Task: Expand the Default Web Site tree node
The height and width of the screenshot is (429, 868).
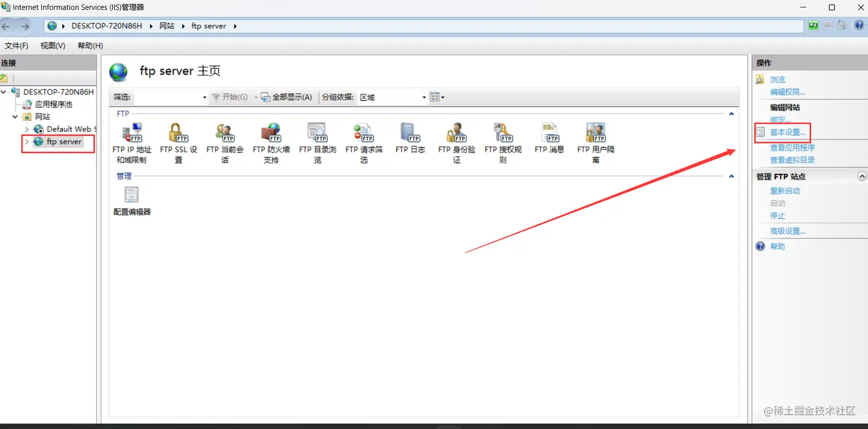Action: pyautogui.click(x=26, y=129)
